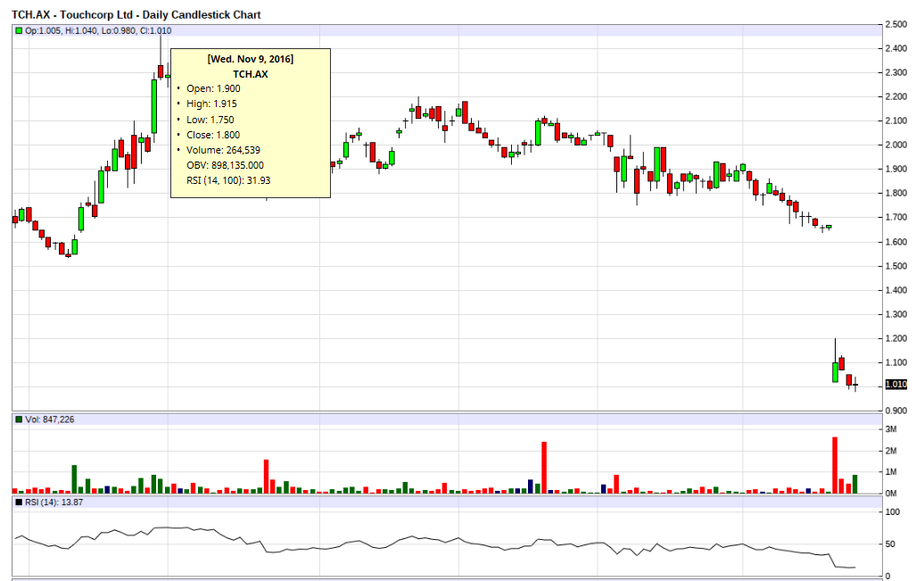Click the tallest red volume bar at far right
This screenshot has height=581, width=924.
point(835,465)
